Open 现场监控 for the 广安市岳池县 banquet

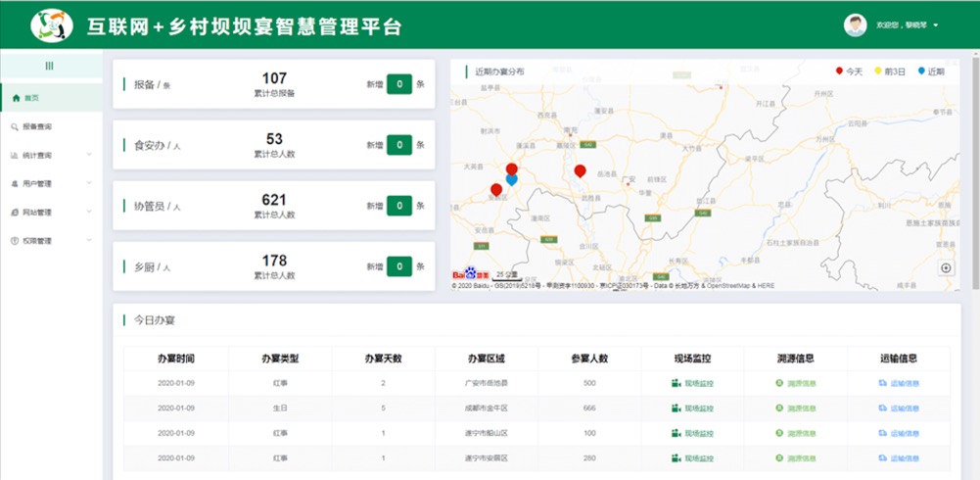(692, 383)
